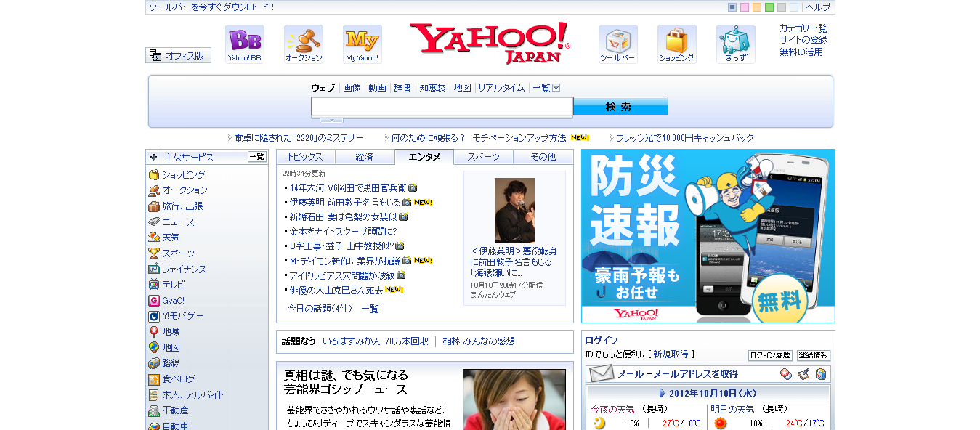Open the ヘルプ link

[818, 7]
